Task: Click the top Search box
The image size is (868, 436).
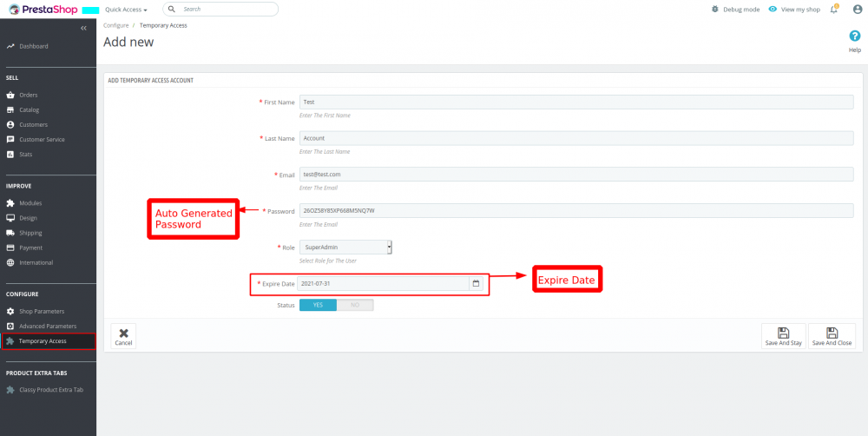Action: pos(220,10)
